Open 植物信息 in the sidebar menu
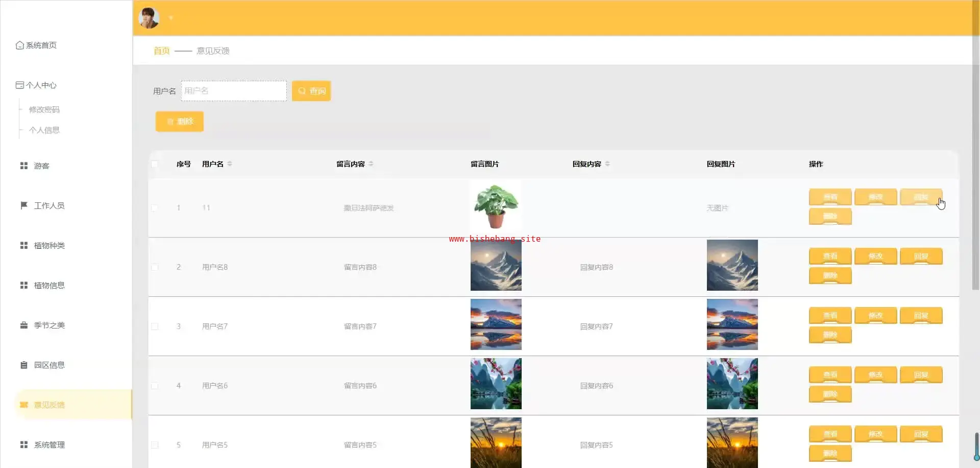980x468 pixels. pyautogui.click(x=49, y=286)
